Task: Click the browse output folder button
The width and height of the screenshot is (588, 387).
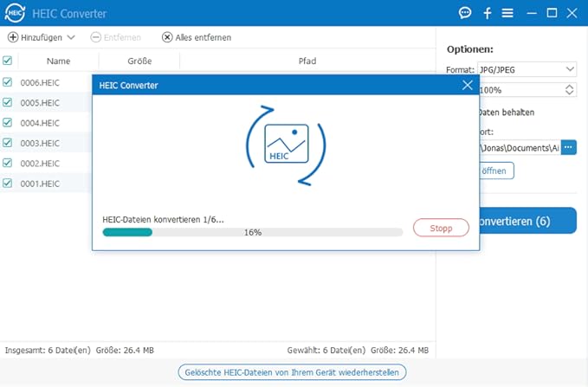Action: pyautogui.click(x=568, y=148)
